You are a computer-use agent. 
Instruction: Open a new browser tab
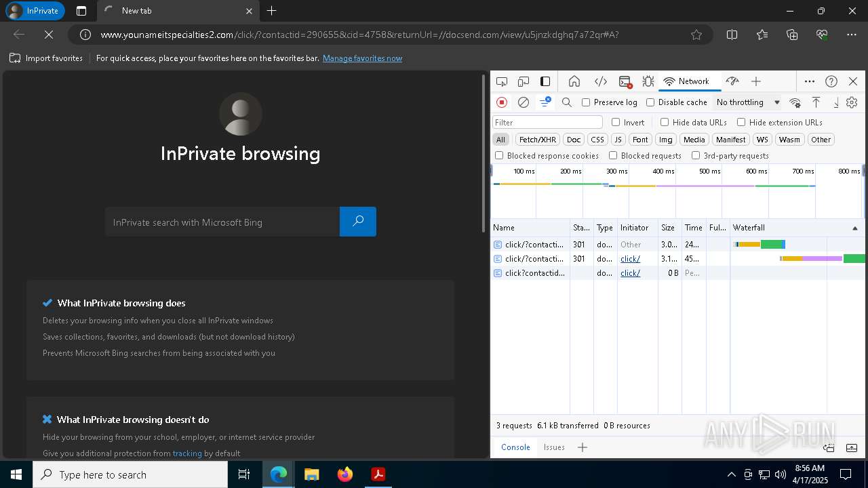272,11
